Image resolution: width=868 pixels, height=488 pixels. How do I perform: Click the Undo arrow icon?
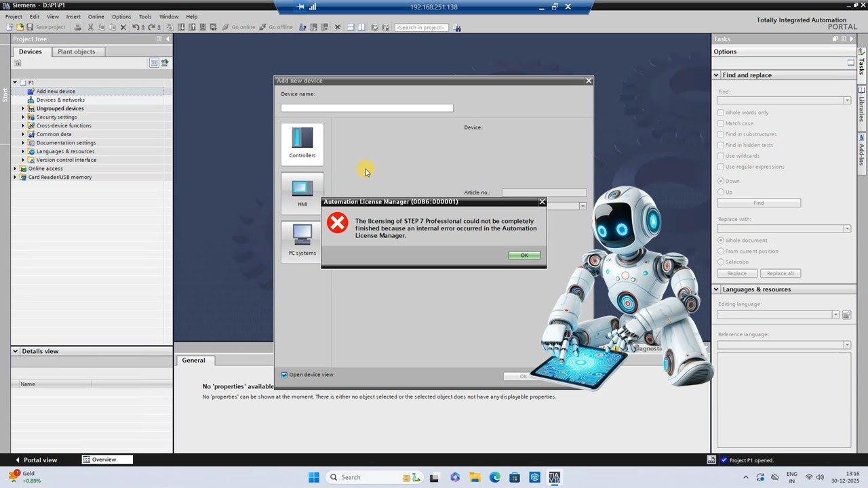(136, 27)
